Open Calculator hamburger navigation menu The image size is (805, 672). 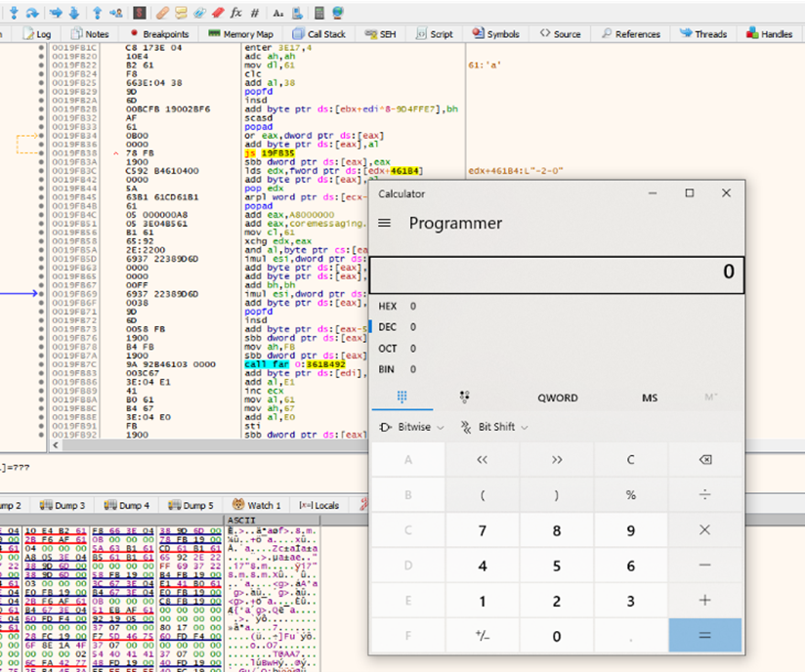pyautogui.click(x=385, y=223)
